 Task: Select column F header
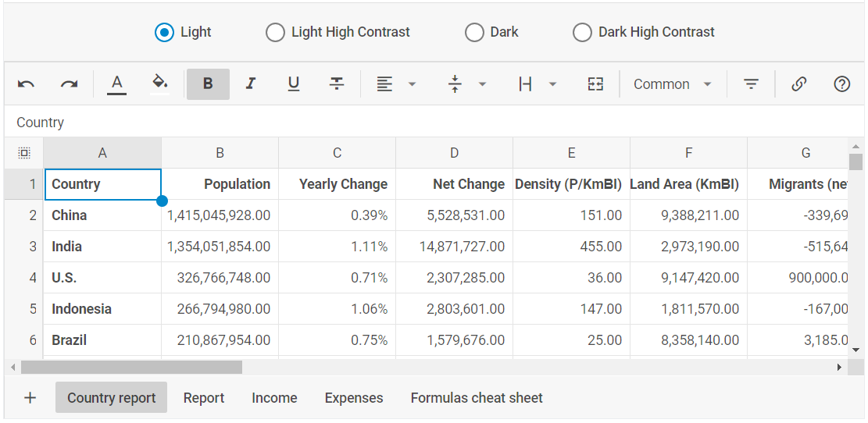pyautogui.click(x=688, y=153)
